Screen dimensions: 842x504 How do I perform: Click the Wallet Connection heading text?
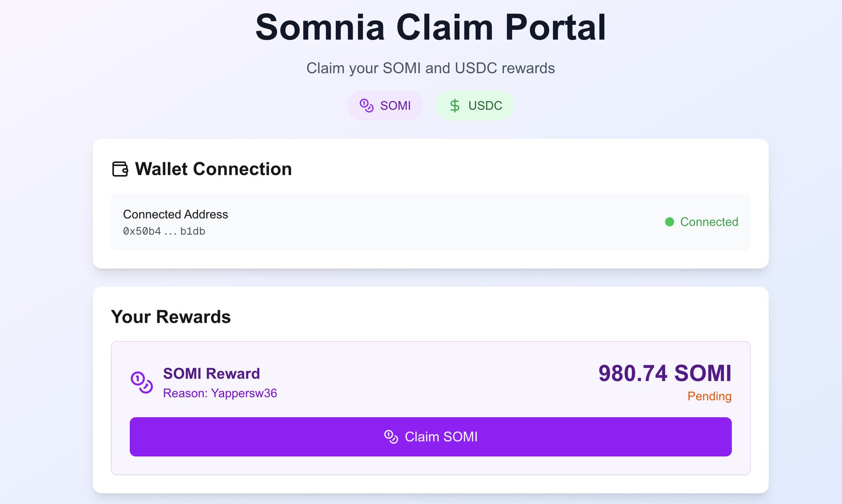point(213,169)
